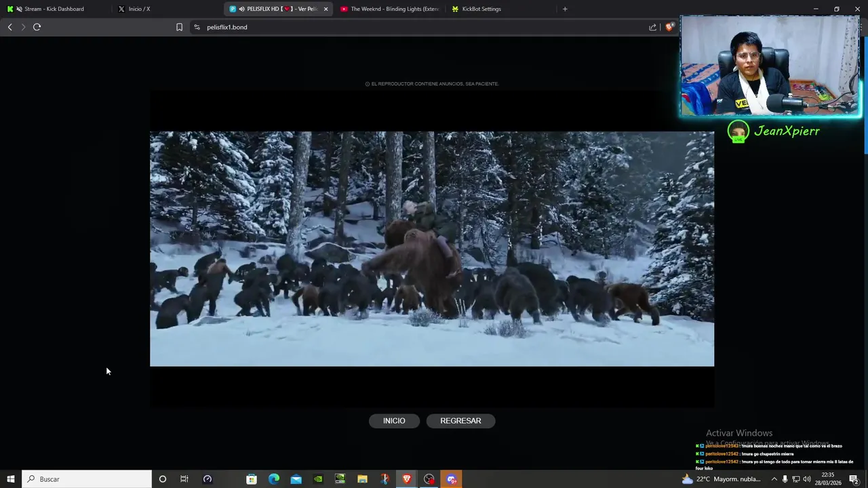
Task: Click the microphone tray icon
Action: pos(785,479)
